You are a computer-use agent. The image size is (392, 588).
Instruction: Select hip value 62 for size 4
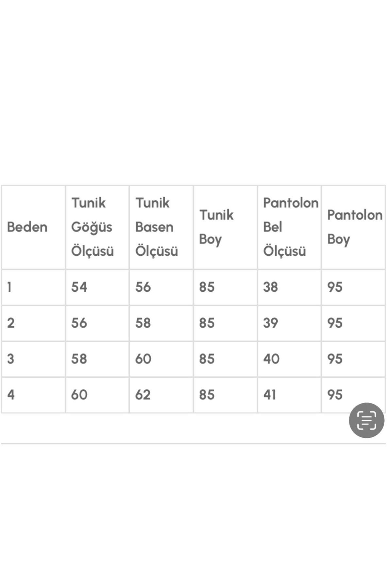pyautogui.click(x=143, y=395)
